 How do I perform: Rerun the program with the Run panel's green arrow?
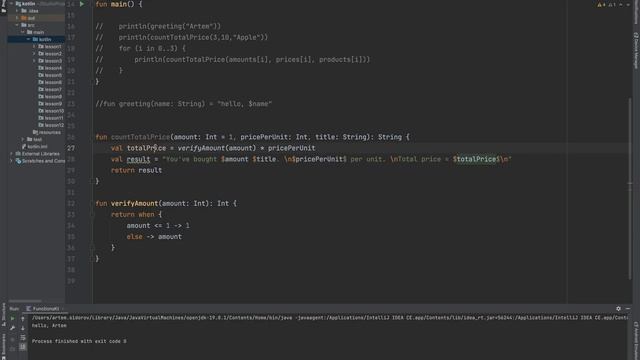pos(13,318)
